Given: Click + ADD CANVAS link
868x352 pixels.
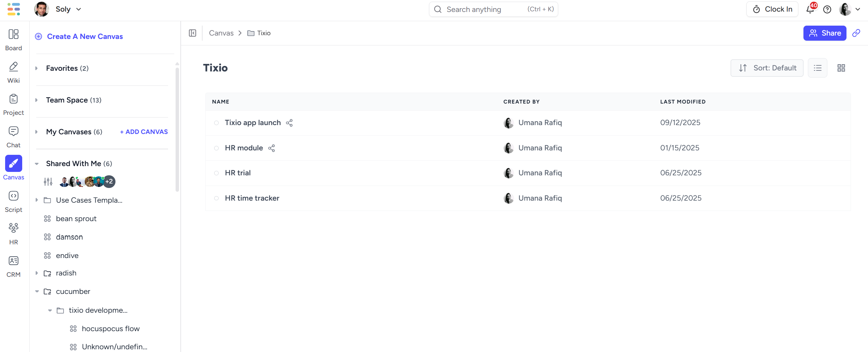Looking at the screenshot, I should 144,132.
